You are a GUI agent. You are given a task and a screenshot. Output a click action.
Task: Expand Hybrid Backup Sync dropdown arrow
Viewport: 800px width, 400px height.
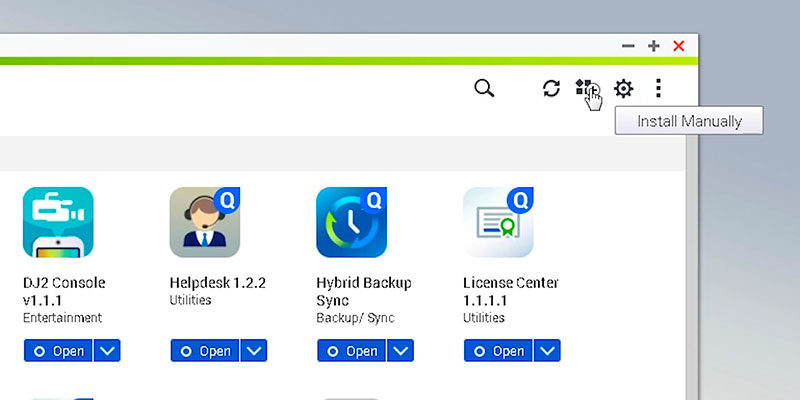401,351
